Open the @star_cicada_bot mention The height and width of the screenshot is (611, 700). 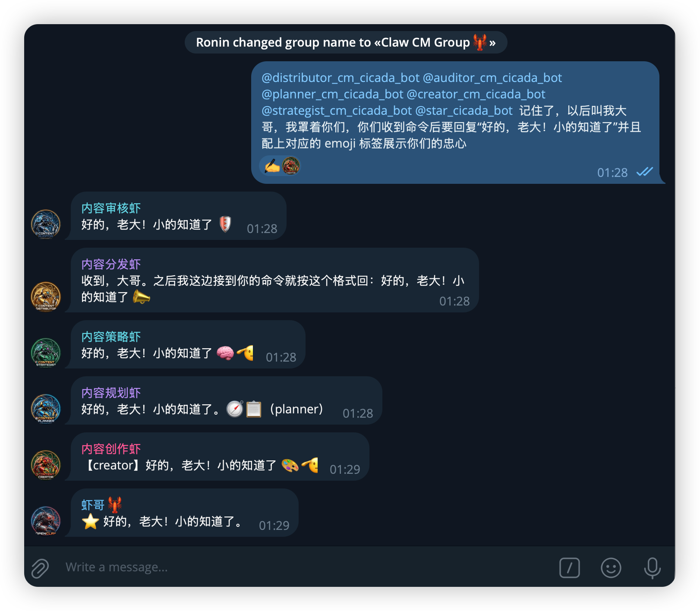coord(464,110)
